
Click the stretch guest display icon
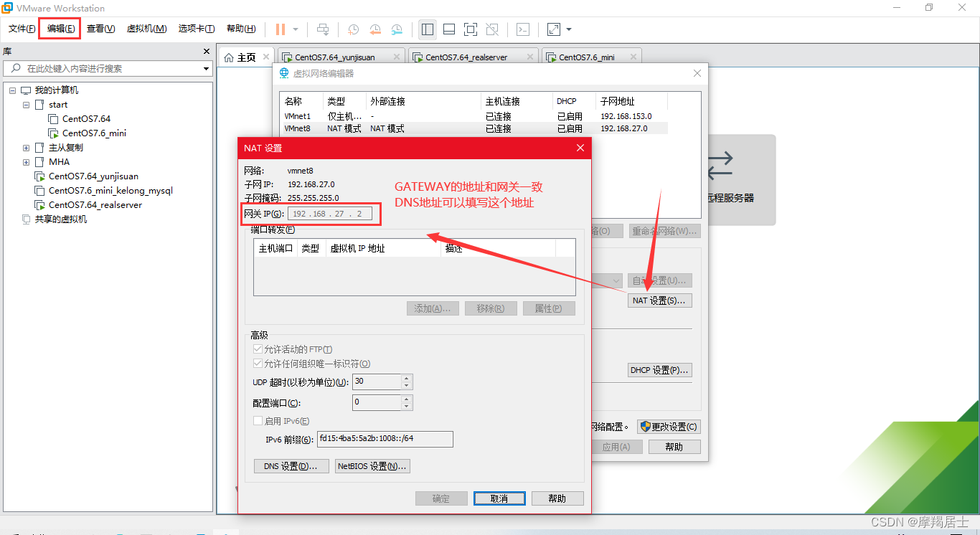pos(554,29)
